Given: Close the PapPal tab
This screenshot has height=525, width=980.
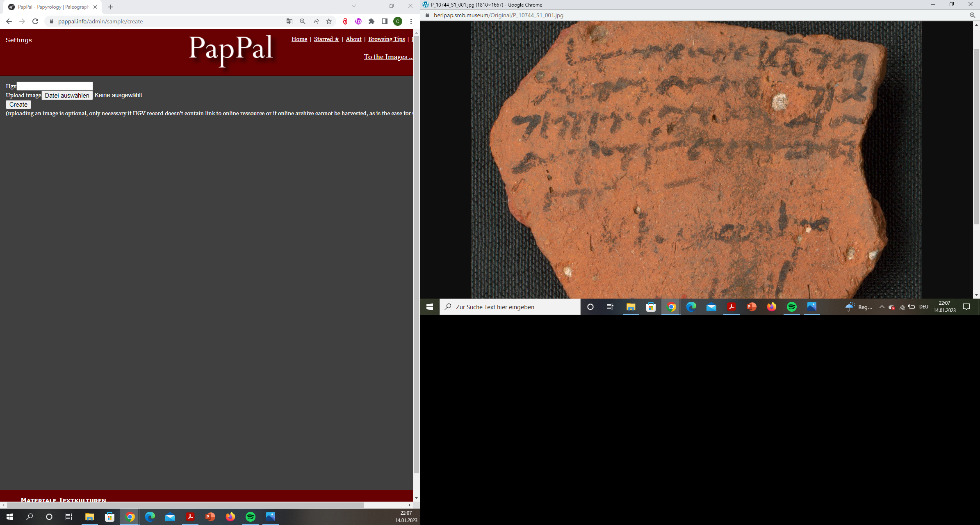Looking at the screenshot, I should [x=95, y=7].
